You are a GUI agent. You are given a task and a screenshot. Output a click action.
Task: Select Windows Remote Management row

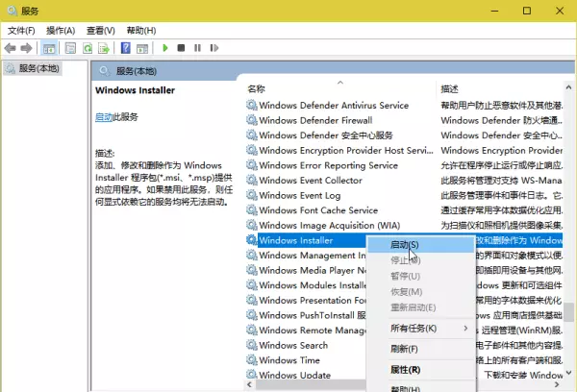(306, 331)
